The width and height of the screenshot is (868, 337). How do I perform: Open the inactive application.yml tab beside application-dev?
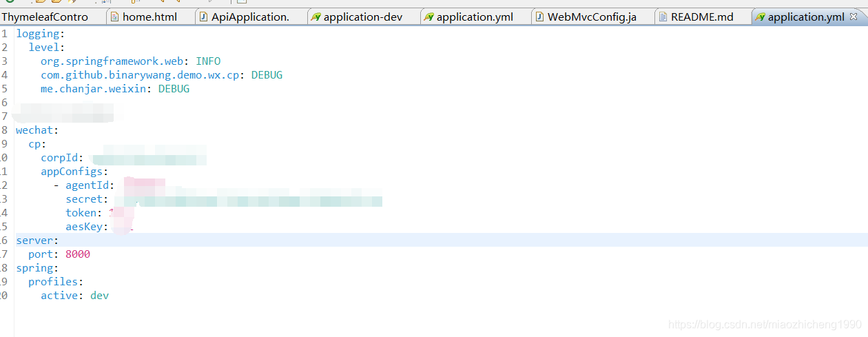click(x=475, y=17)
